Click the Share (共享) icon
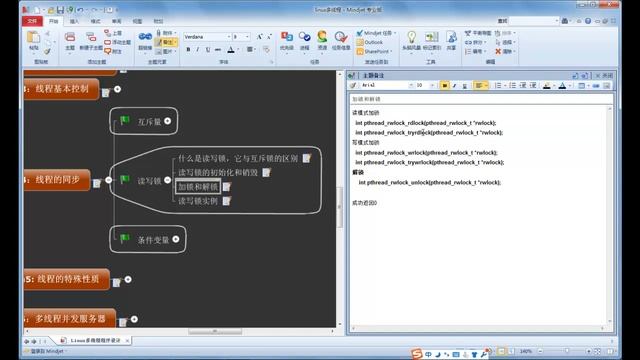Image resolution: width=640 pixels, height=360 pixels. tap(451, 38)
